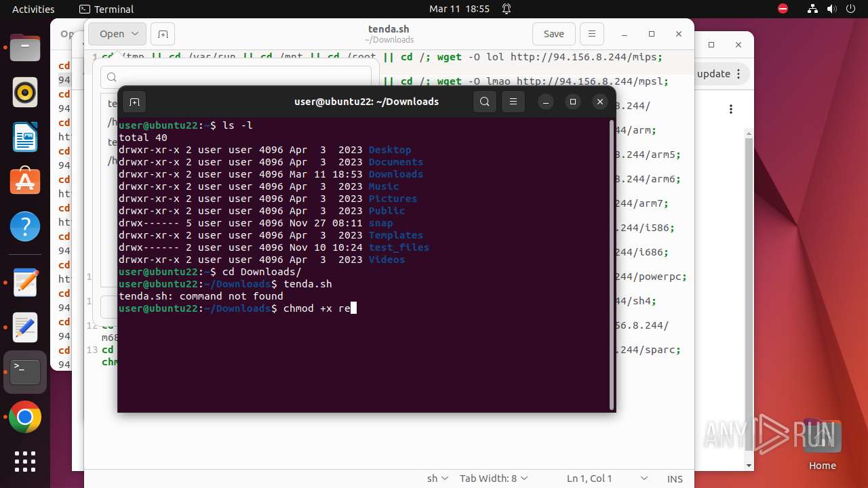
Task: Click the Downloads directory in ls output
Action: (395, 174)
